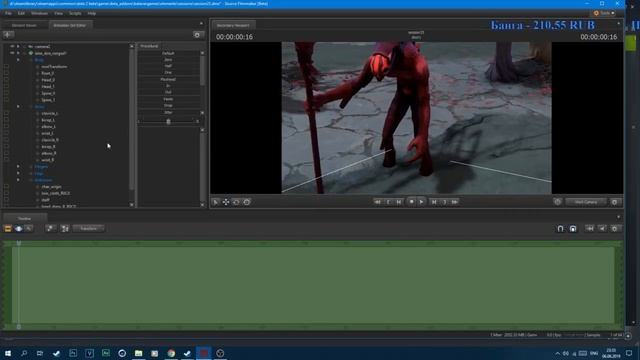Screen dimensions: 640x360
Task: Jump to the last frame
Action: [x=455, y=202]
